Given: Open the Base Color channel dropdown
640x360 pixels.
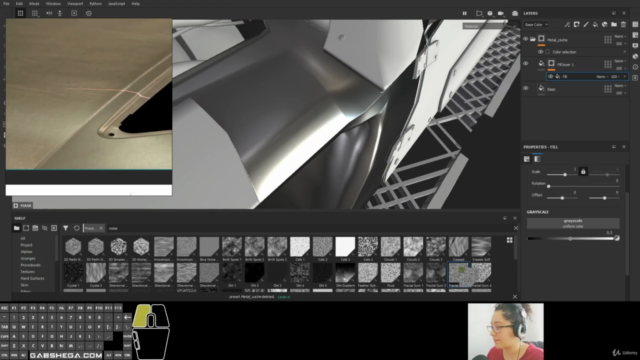Looking at the screenshot, I should [x=536, y=25].
